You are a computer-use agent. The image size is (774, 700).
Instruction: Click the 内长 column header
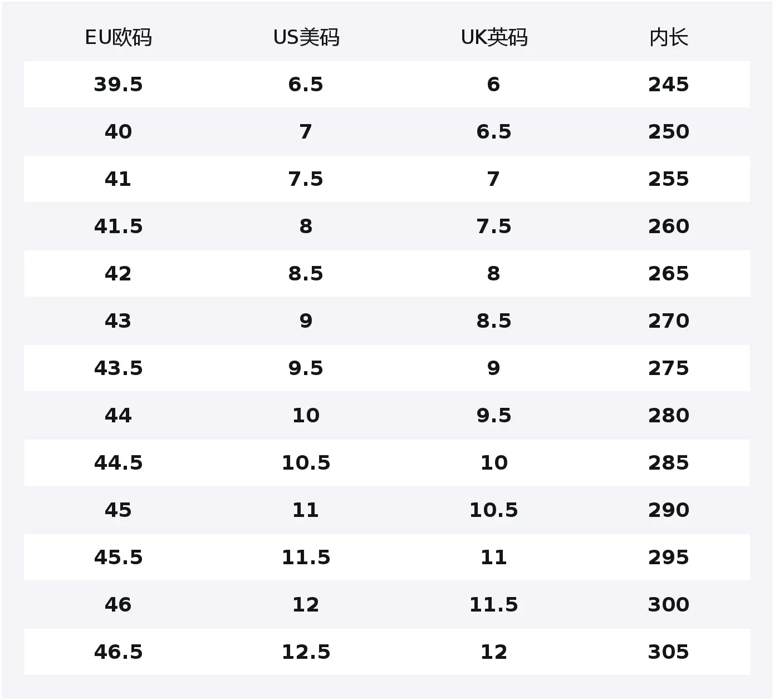point(669,38)
